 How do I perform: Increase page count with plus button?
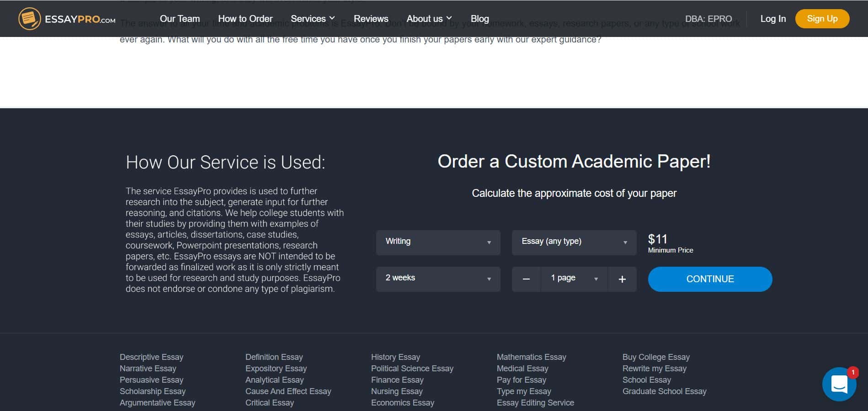(622, 279)
